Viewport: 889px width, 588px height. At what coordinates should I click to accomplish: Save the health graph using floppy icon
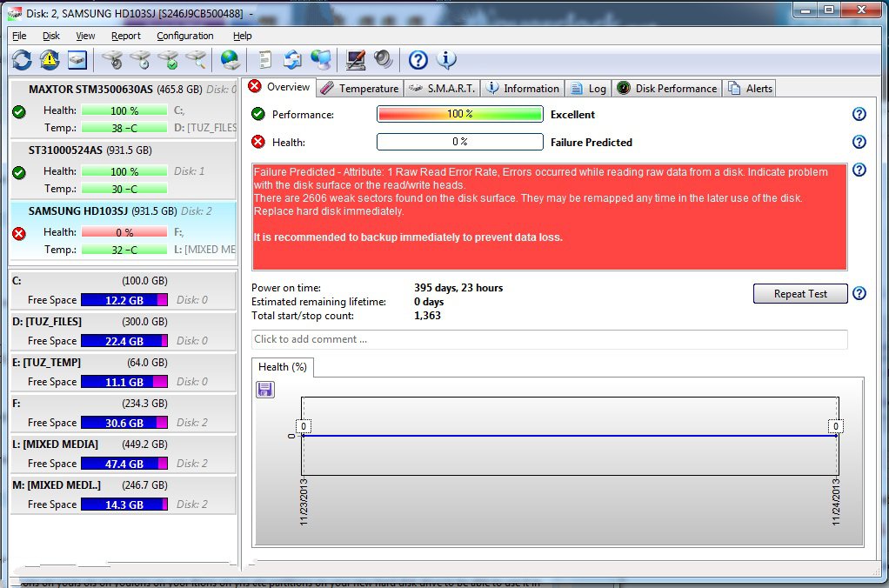point(265,390)
